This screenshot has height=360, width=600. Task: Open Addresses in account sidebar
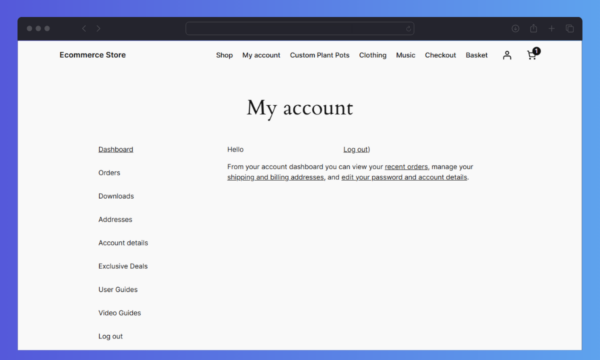[115, 219]
